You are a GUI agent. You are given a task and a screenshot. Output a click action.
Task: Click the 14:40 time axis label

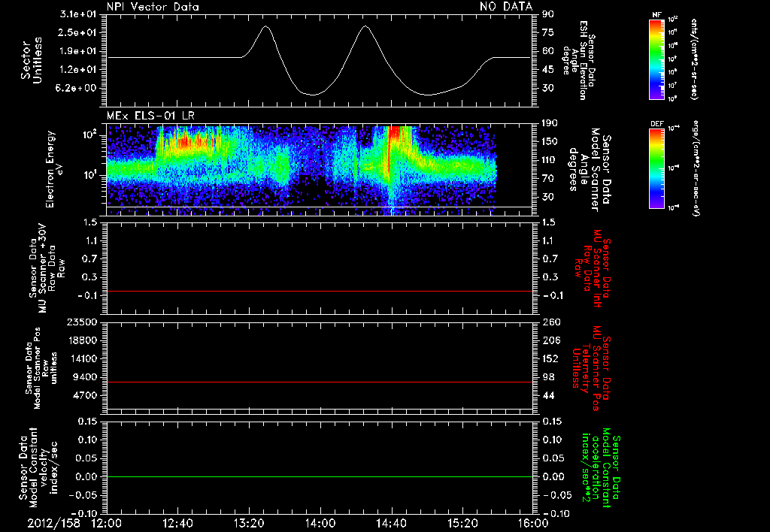pos(391,523)
